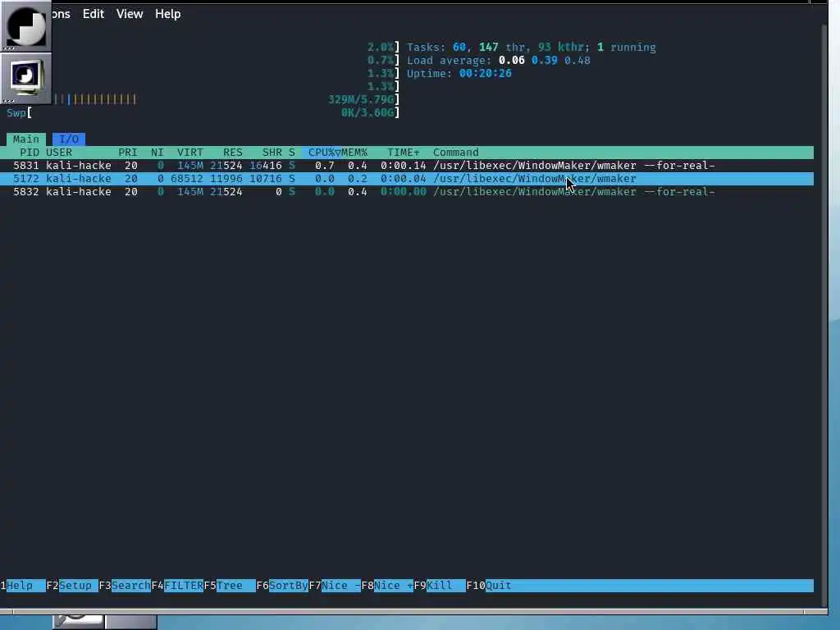Click the NI column header
Screen dimensions: 840x630
coord(157,153)
